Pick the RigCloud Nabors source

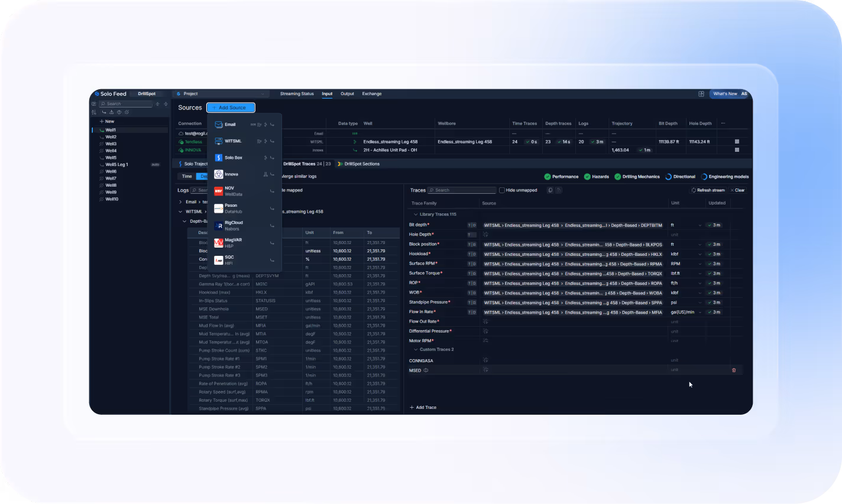click(x=244, y=226)
